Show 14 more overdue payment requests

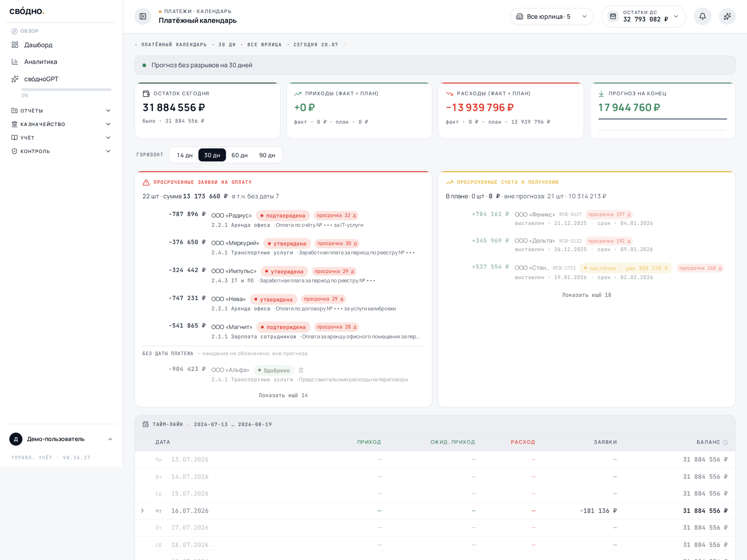pyautogui.click(x=283, y=395)
